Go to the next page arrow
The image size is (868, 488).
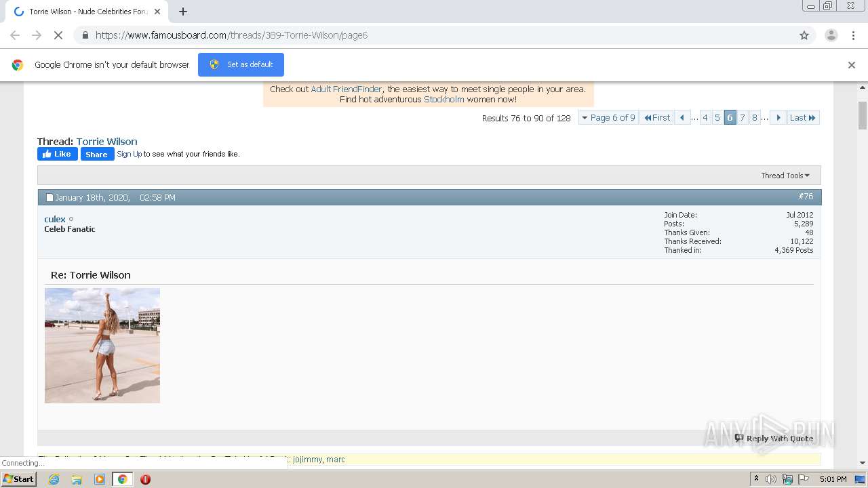(778, 117)
